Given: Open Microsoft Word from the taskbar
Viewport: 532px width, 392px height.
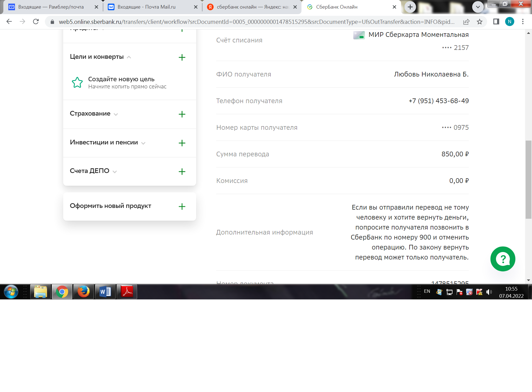Looking at the screenshot, I should (x=105, y=292).
